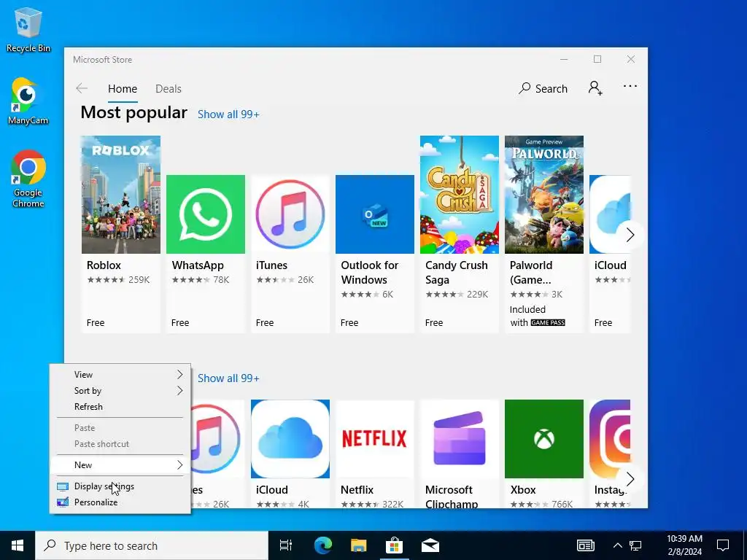The image size is (747, 560).
Task: Open the Xbox app icon
Action: coord(544,438)
